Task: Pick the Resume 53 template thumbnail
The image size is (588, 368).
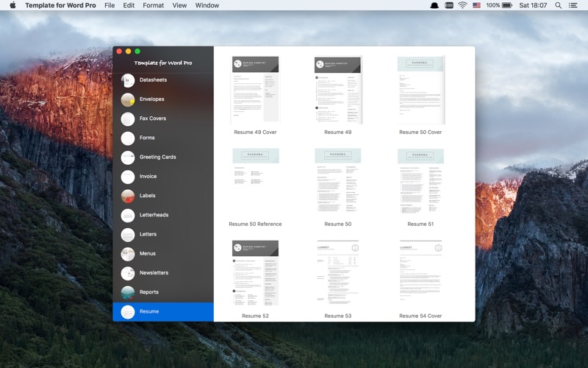Action: pyautogui.click(x=338, y=273)
